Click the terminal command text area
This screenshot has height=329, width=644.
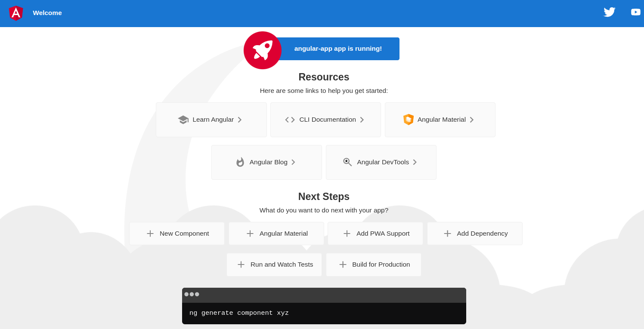324,313
